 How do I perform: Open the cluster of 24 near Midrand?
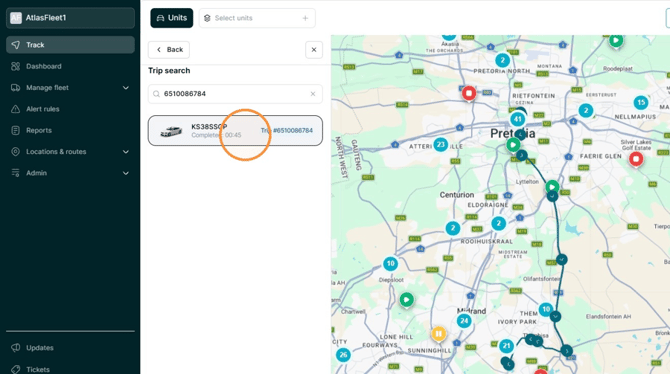464,321
